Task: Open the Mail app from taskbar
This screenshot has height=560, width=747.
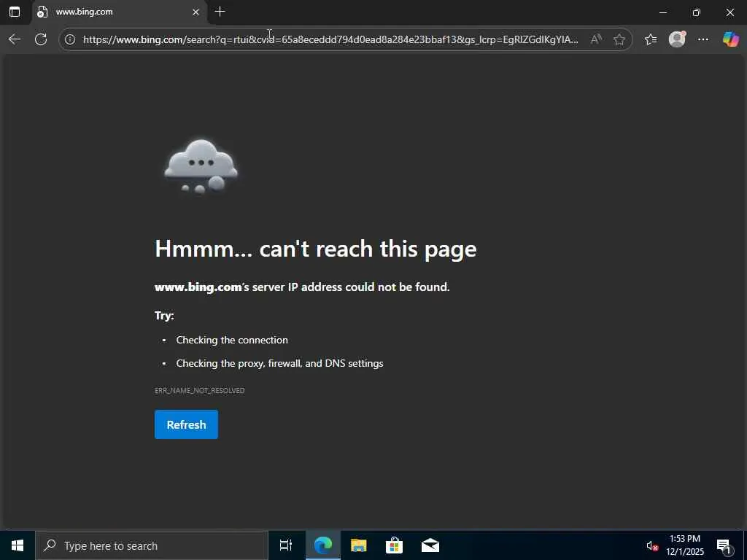Action: (x=430, y=545)
